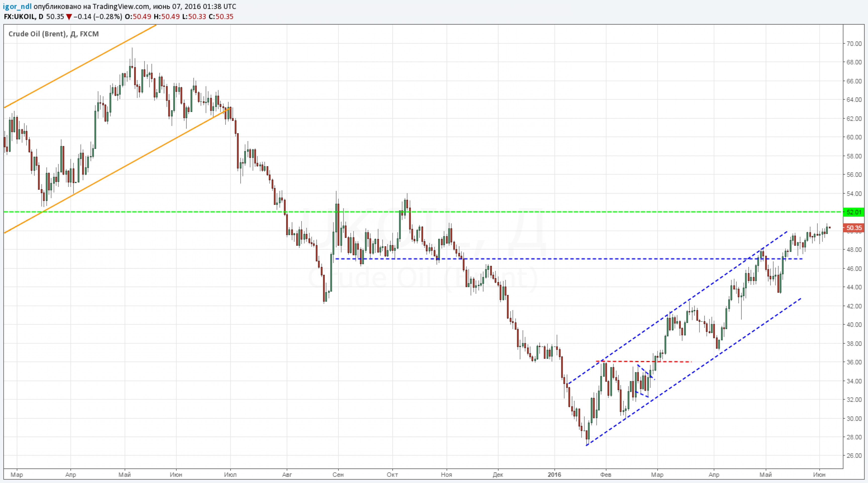This screenshot has width=868, height=483.
Task: Select the FX:UKOIL symbol label
Action: [x=20, y=17]
